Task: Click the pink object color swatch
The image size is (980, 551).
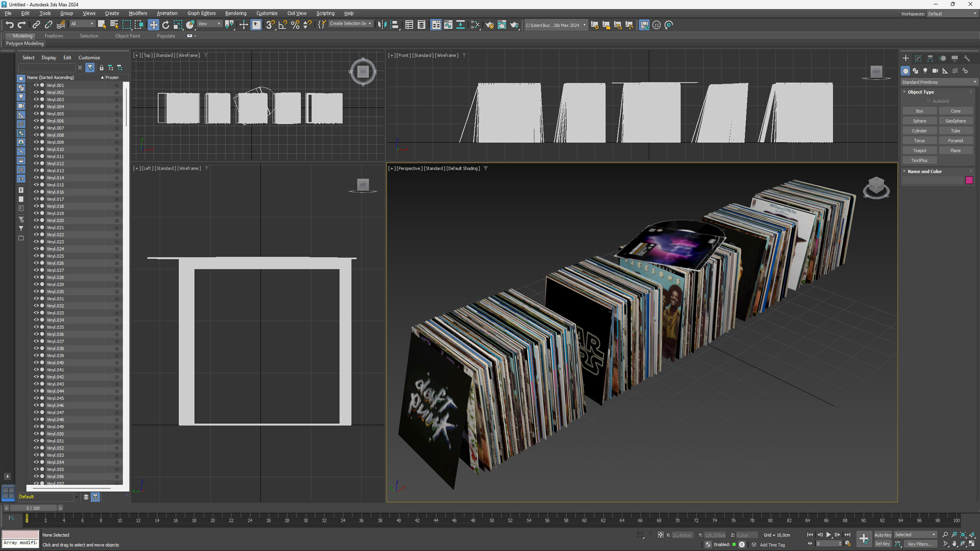Action: click(969, 180)
